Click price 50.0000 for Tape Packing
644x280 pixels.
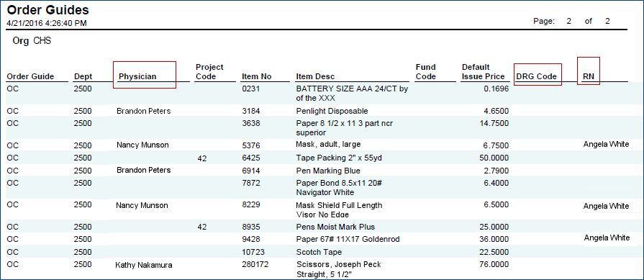[x=494, y=158]
